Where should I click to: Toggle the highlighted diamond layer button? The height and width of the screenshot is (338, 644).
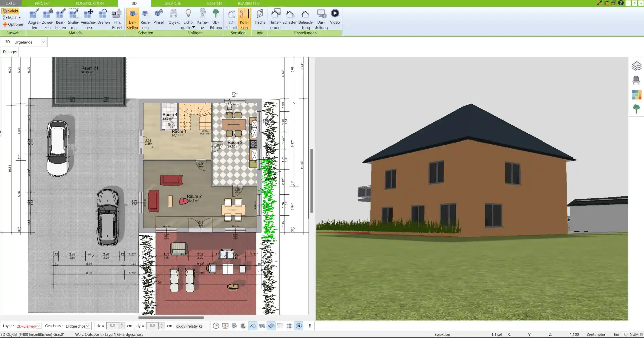271,326
